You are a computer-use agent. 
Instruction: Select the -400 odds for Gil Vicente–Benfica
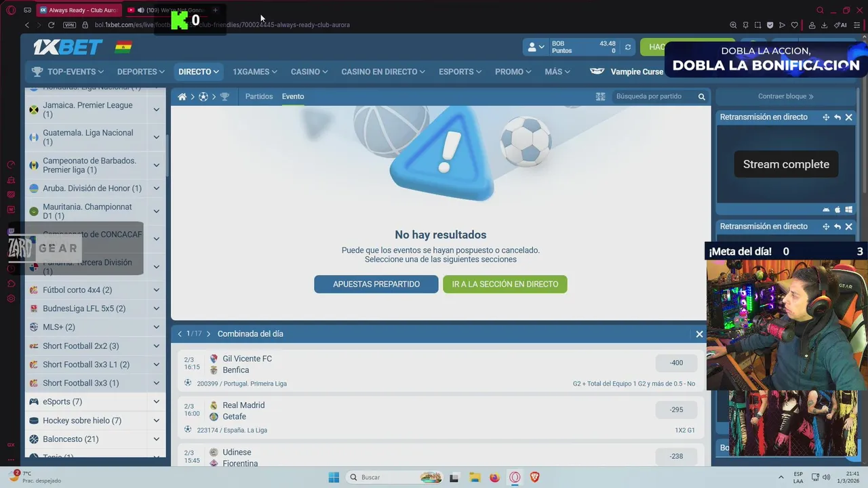click(x=676, y=363)
